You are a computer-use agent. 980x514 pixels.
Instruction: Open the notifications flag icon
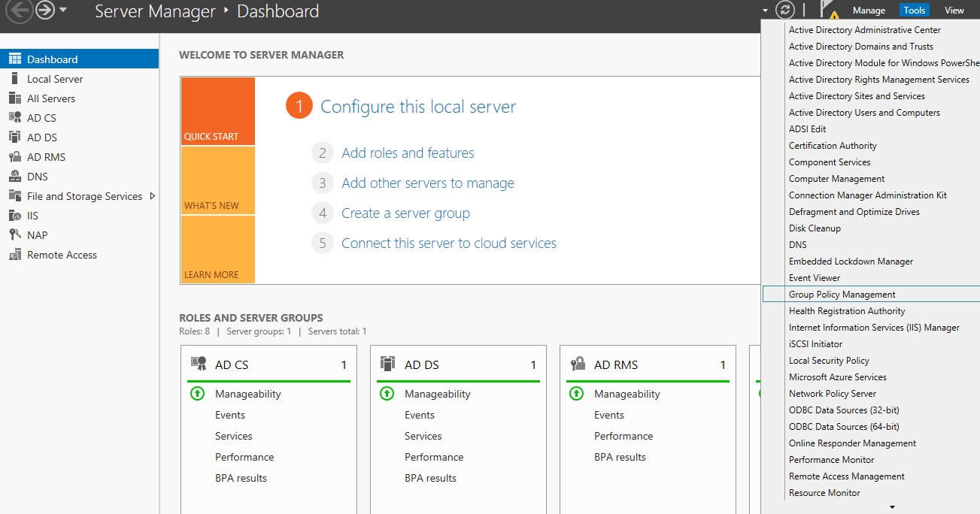[x=829, y=11]
